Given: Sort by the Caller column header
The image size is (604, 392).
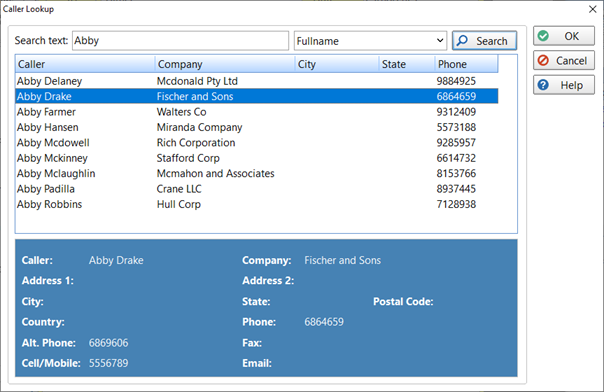Looking at the screenshot, I should click(x=85, y=64).
